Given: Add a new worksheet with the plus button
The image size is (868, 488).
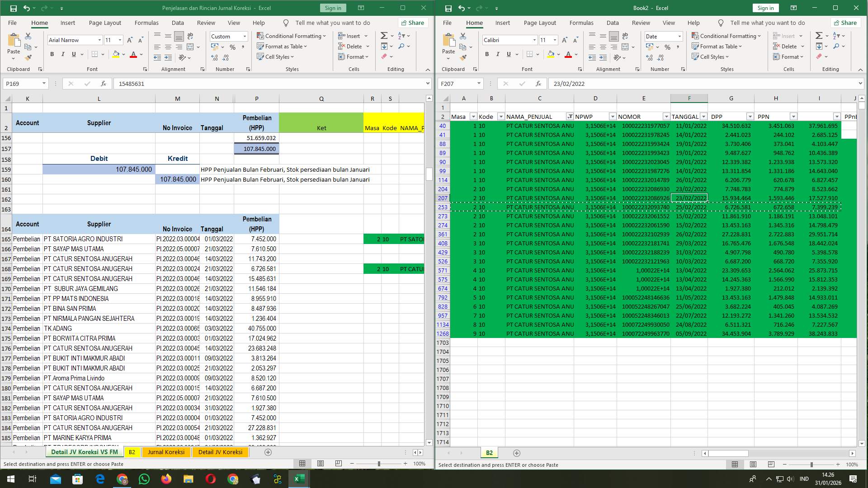Looking at the screenshot, I should [x=268, y=452].
